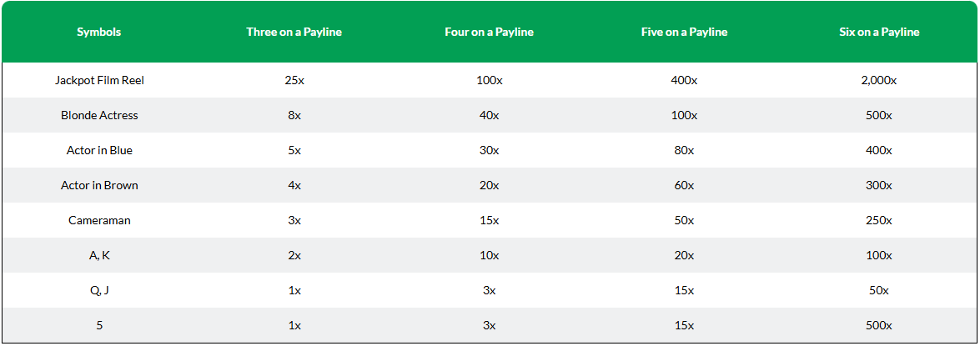Click the Actor in Blue label
Screen dimensions: 980x346
[x=99, y=151]
